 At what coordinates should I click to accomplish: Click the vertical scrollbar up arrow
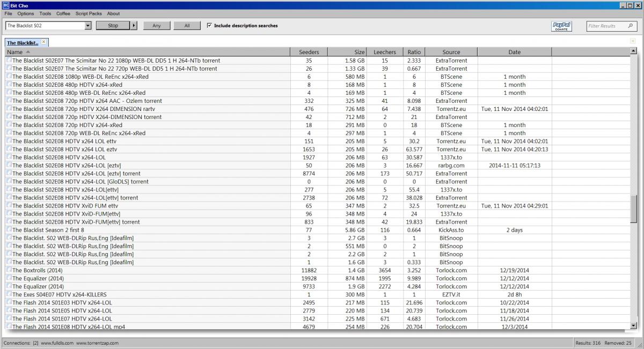coord(634,51)
